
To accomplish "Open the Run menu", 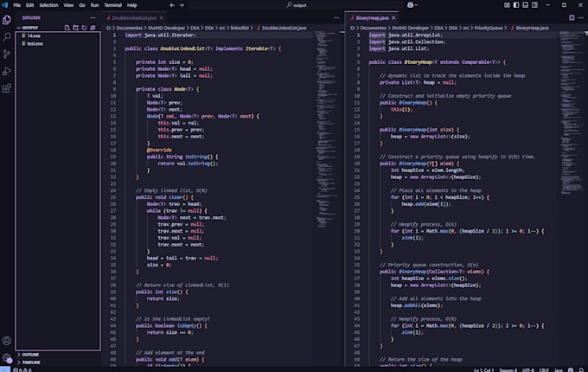I will [94, 5].
